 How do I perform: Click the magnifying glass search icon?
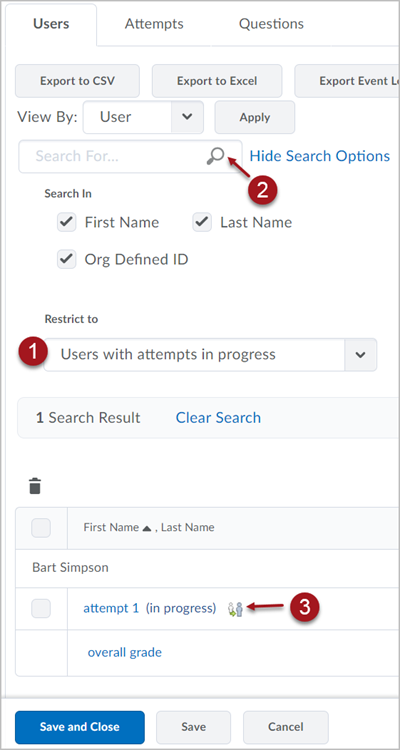pyautogui.click(x=216, y=156)
